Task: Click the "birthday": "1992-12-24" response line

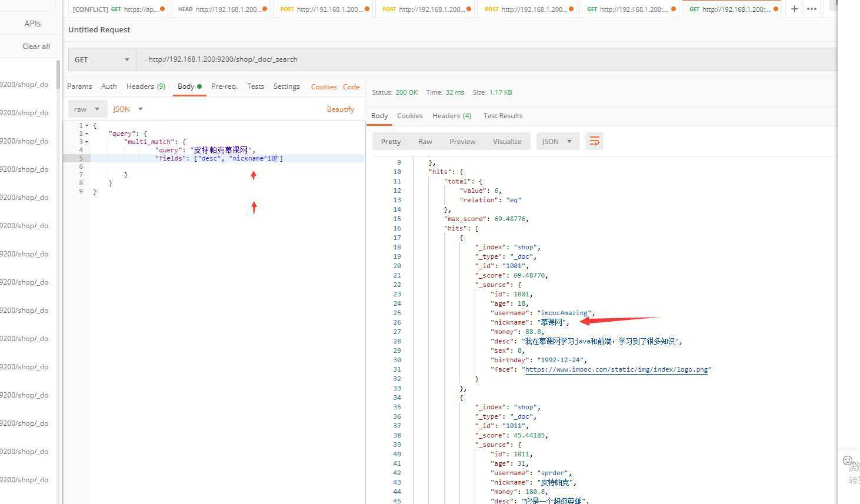Action: tap(539, 360)
